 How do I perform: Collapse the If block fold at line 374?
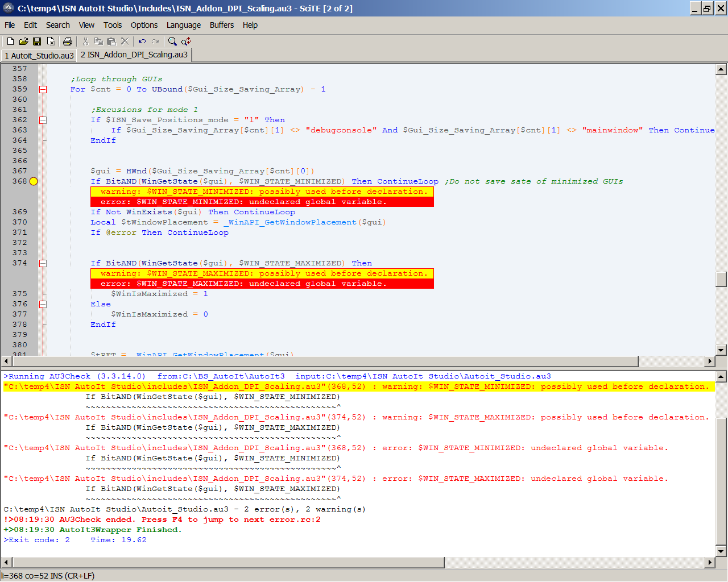tap(43, 263)
